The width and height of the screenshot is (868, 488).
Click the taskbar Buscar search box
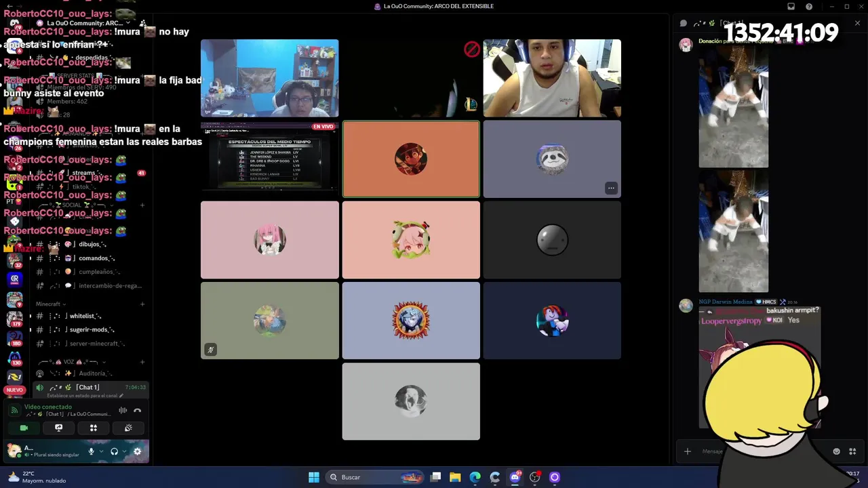(374, 477)
